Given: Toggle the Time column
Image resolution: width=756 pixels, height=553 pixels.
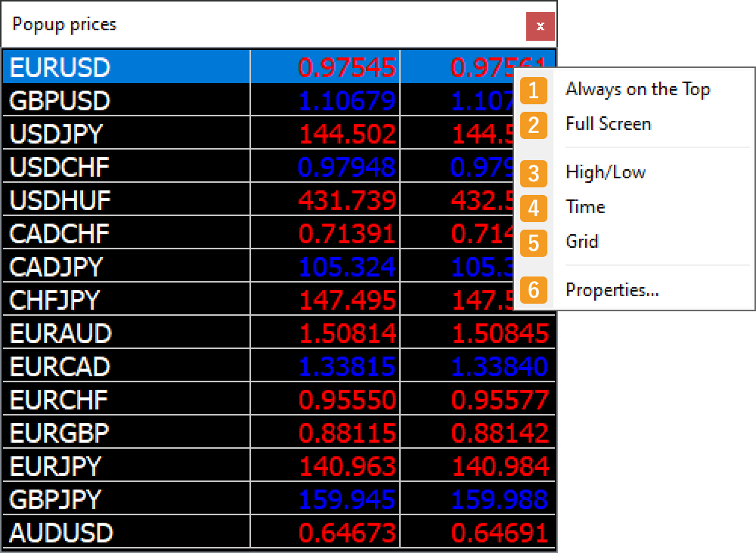Looking at the screenshot, I should click(x=585, y=207).
